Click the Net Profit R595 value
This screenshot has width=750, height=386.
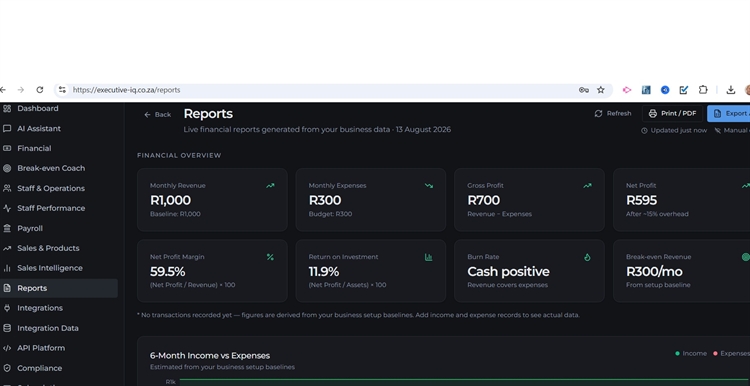pyautogui.click(x=641, y=200)
